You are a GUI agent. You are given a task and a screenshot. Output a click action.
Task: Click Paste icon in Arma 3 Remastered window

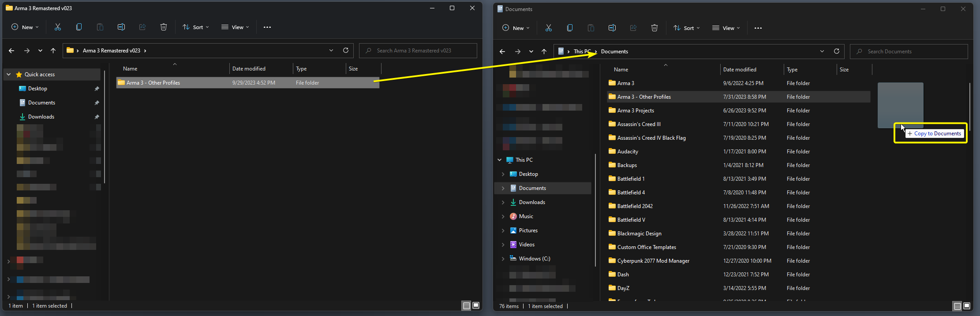point(100,27)
